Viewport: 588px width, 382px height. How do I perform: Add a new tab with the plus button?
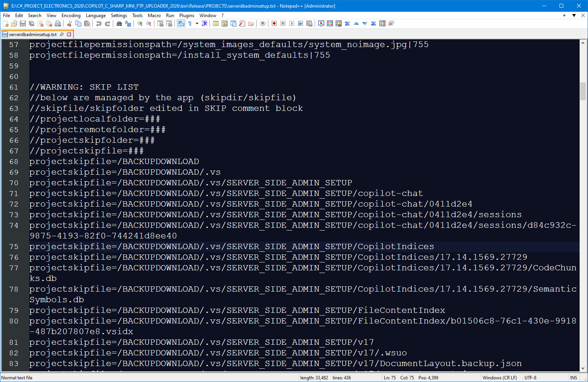[564, 16]
